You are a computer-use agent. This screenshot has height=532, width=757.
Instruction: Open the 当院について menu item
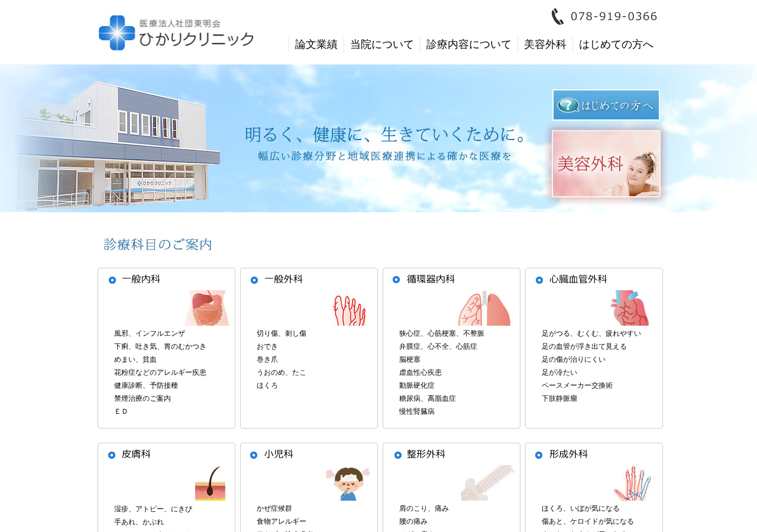382,44
